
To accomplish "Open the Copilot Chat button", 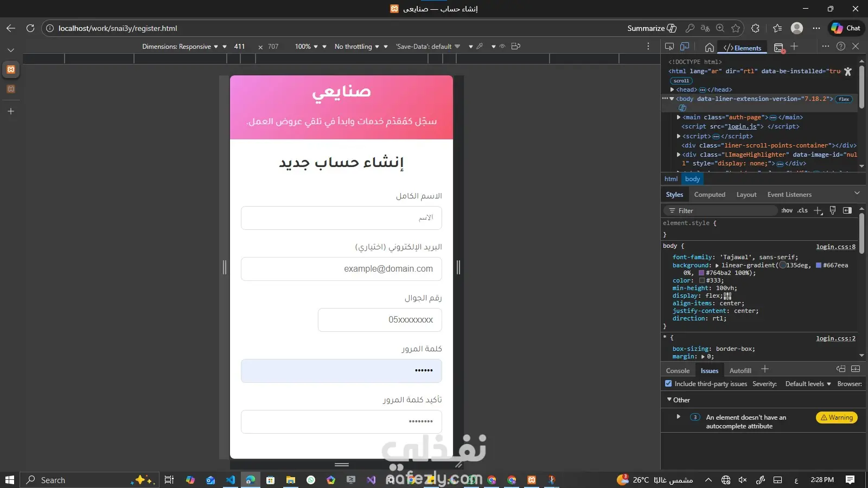I will (846, 28).
